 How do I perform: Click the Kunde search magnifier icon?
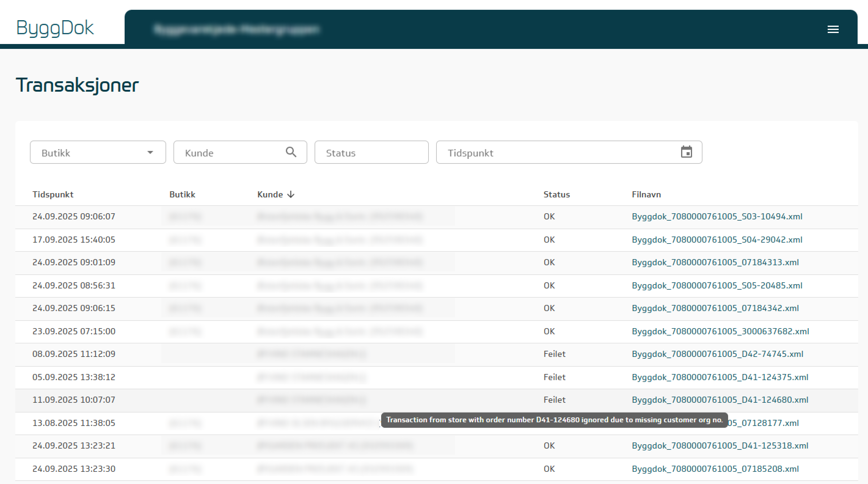(291, 152)
